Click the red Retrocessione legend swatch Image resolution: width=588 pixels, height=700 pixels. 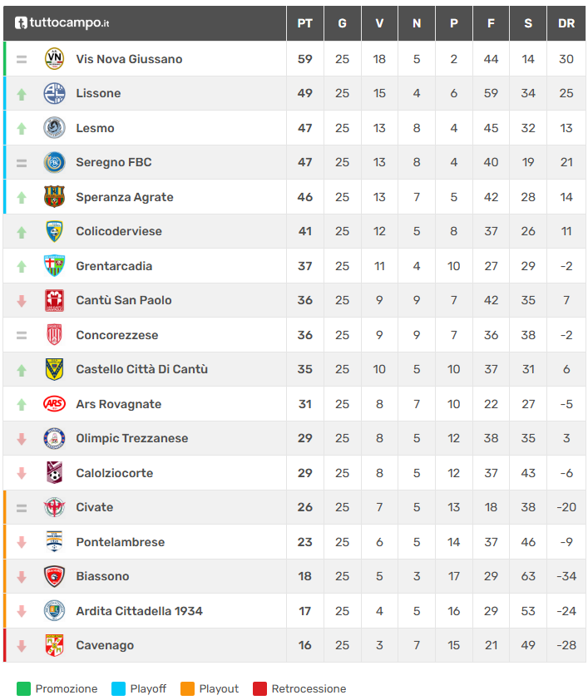259,688
